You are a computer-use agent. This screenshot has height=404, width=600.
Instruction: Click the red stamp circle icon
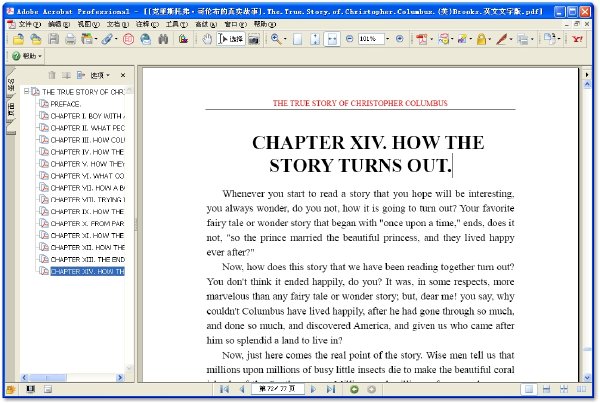point(128,39)
